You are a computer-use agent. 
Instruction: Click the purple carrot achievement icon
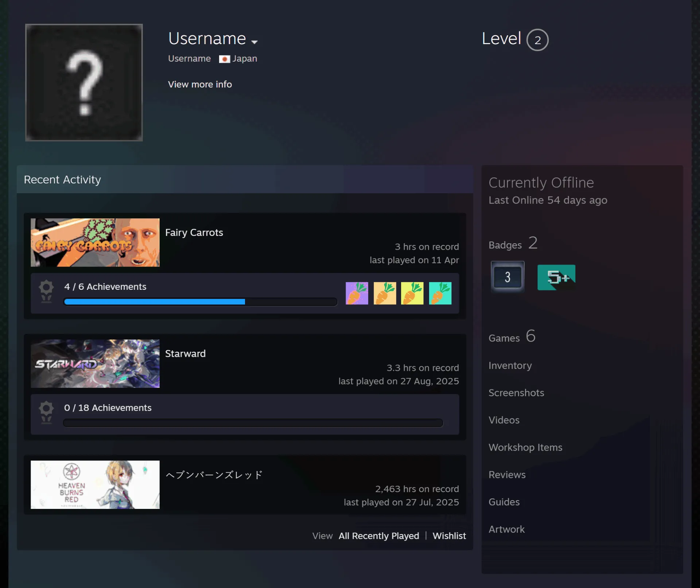point(357,293)
